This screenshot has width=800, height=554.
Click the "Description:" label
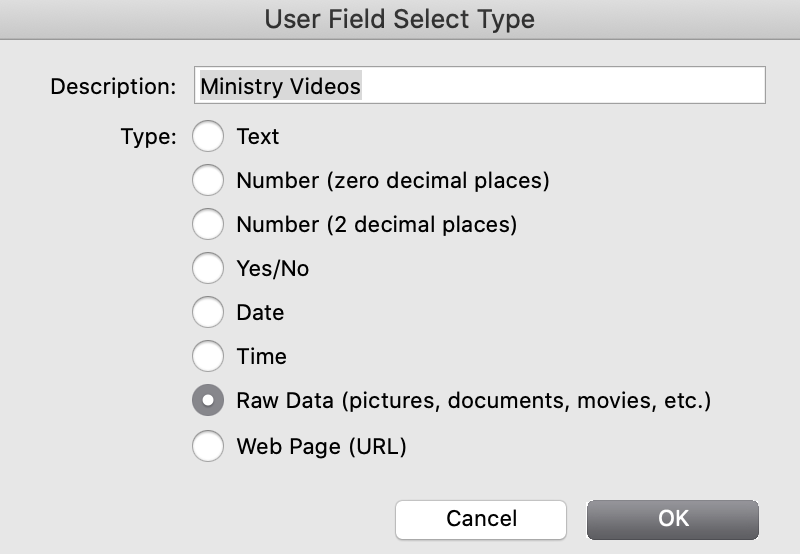point(113,86)
